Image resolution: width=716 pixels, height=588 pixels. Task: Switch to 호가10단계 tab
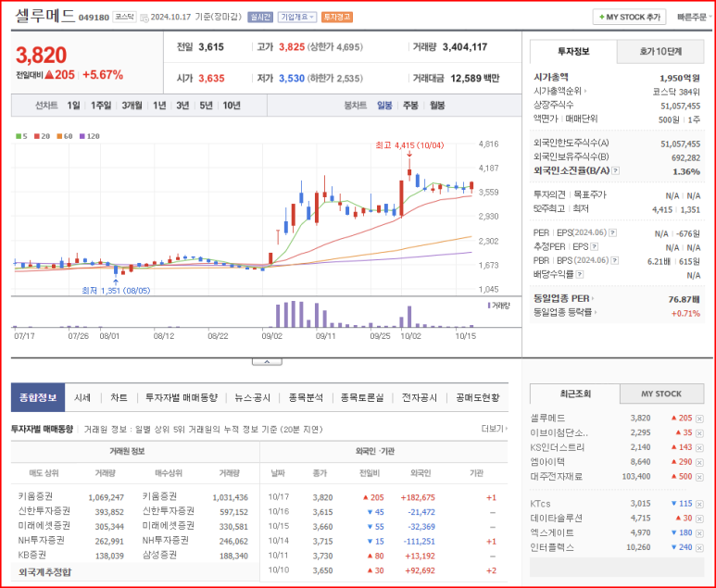(x=660, y=52)
